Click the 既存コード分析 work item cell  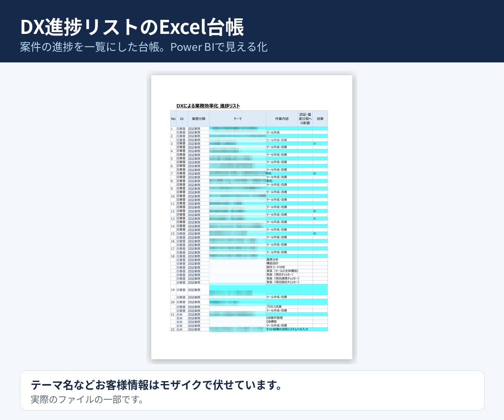coord(282,267)
